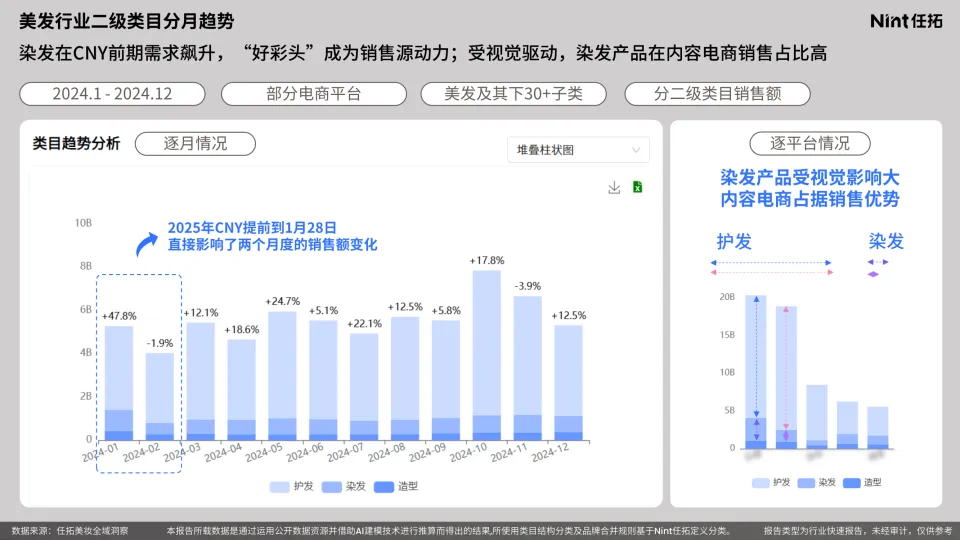
Task: Select the 分二级类目销售额 filter pill
Action: click(717, 94)
